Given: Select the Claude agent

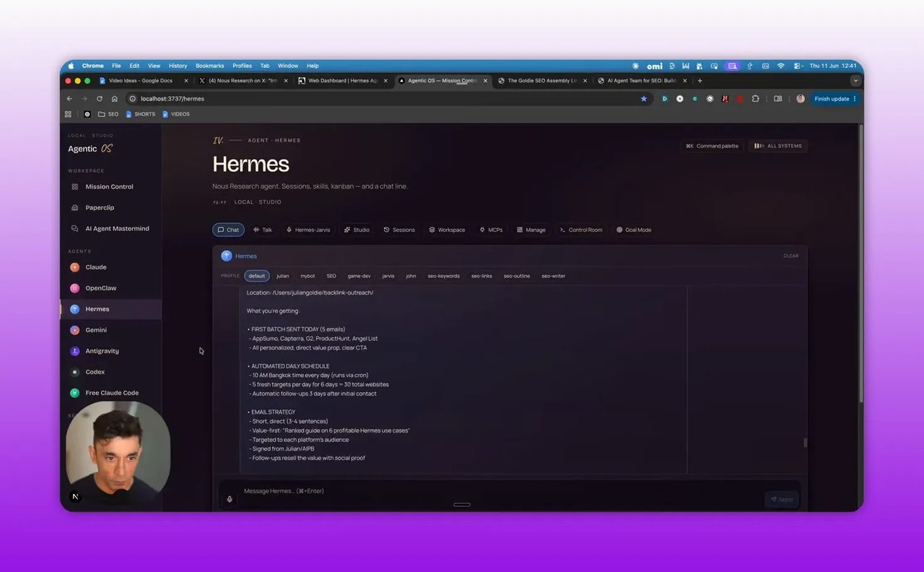Looking at the screenshot, I should coord(96,267).
